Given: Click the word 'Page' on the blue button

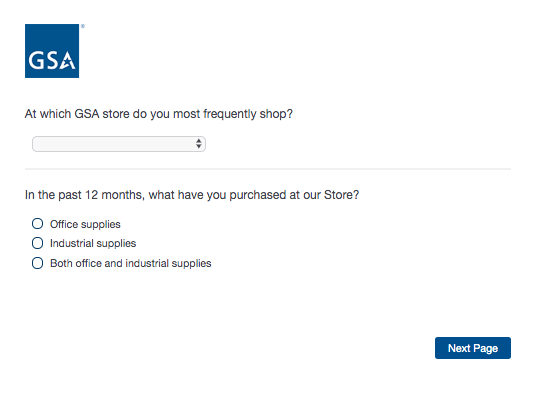Looking at the screenshot, I should (x=485, y=349).
